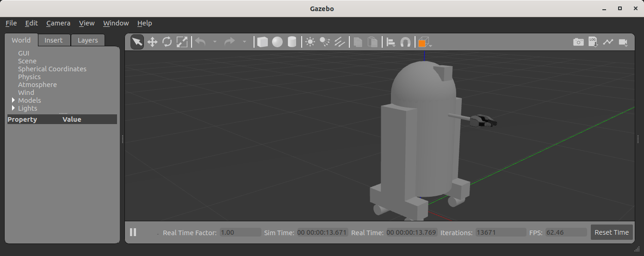Select the translation mode tool
The image size is (644, 256).
click(152, 42)
